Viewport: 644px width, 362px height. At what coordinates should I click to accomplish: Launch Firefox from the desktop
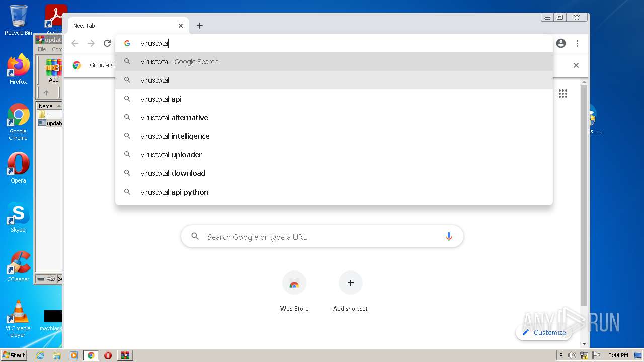point(18,69)
